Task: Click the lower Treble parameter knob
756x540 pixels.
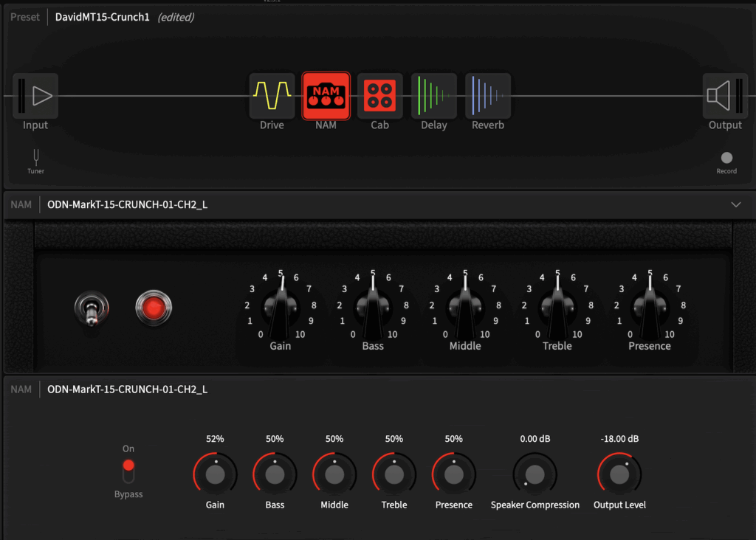Action: click(394, 474)
